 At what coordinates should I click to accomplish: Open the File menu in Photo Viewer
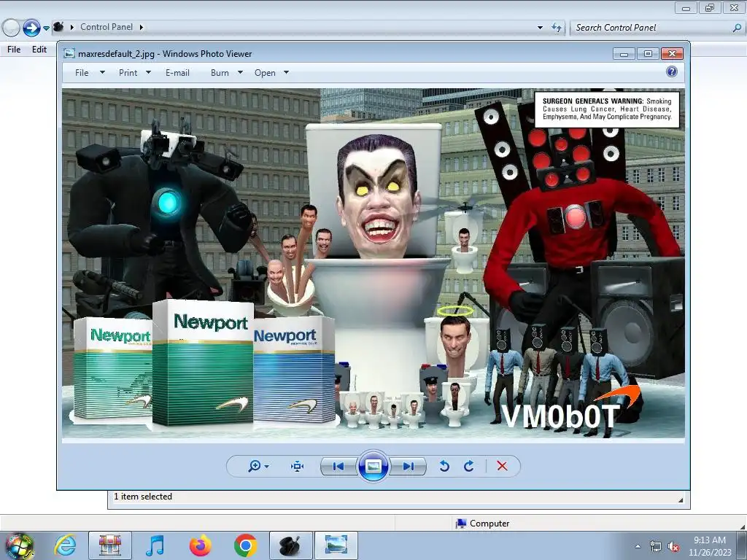coord(82,73)
